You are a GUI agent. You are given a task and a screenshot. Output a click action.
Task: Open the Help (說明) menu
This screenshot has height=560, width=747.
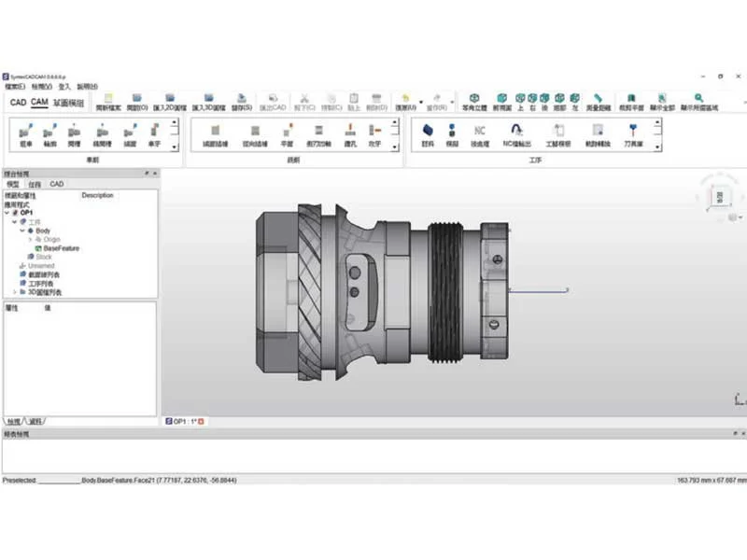pos(88,87)
